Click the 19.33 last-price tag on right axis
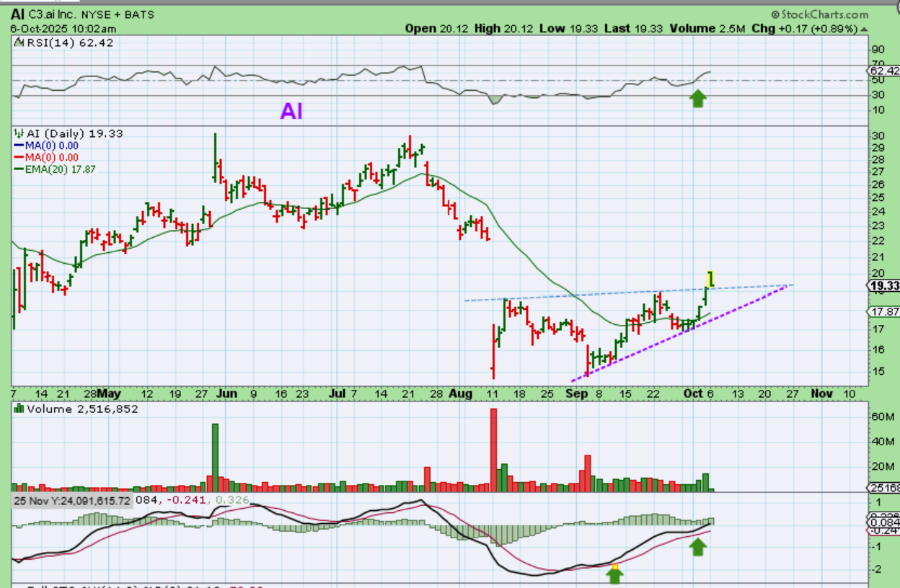The image size is (900, 588). tap(885, 286)
